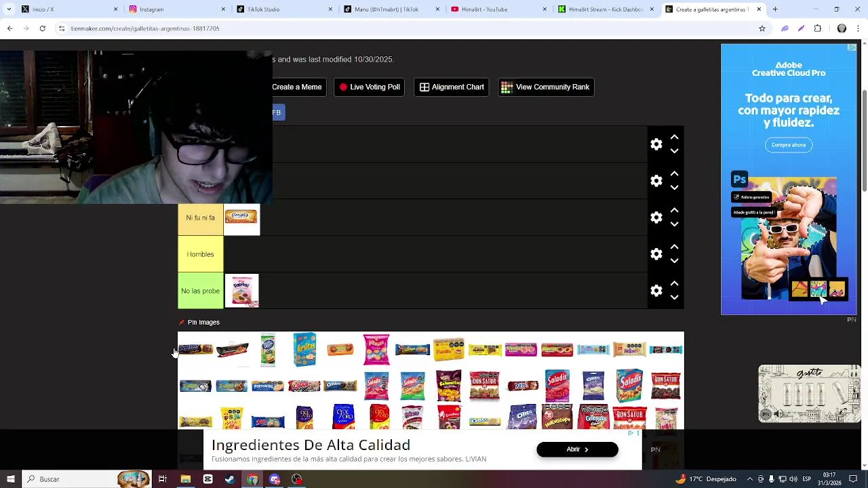The height and width of the screenshot is (488, 868).
Task: Open Task View from taskbar
Action: [163, 479]
